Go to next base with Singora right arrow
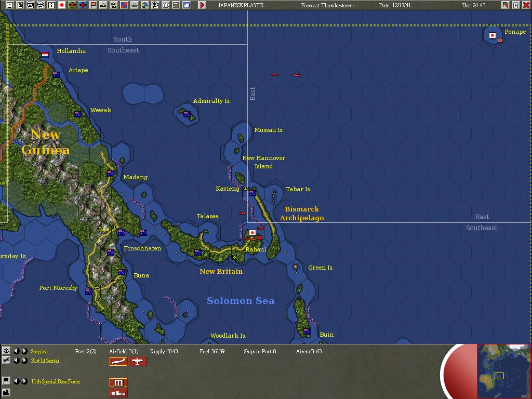The width and height of the screenshot is (532, 399). (24, 351)
